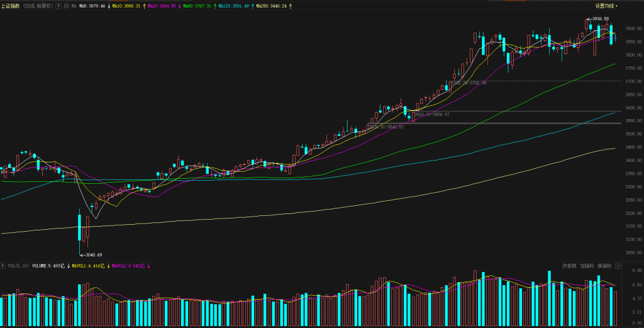Click the 改参数 button
Image resolution: width=644 pixels, height=328 pixels.
(569, 266)
